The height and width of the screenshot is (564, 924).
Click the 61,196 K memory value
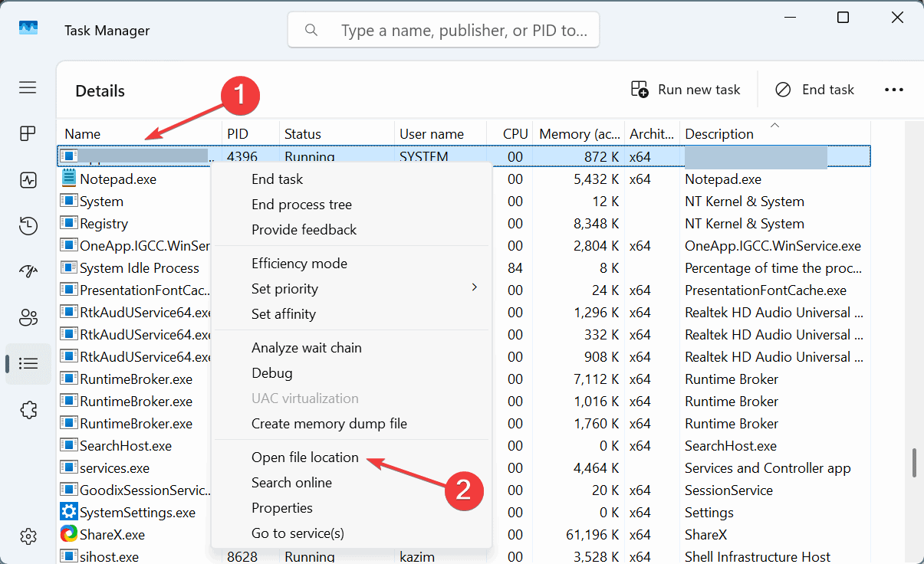593,534
